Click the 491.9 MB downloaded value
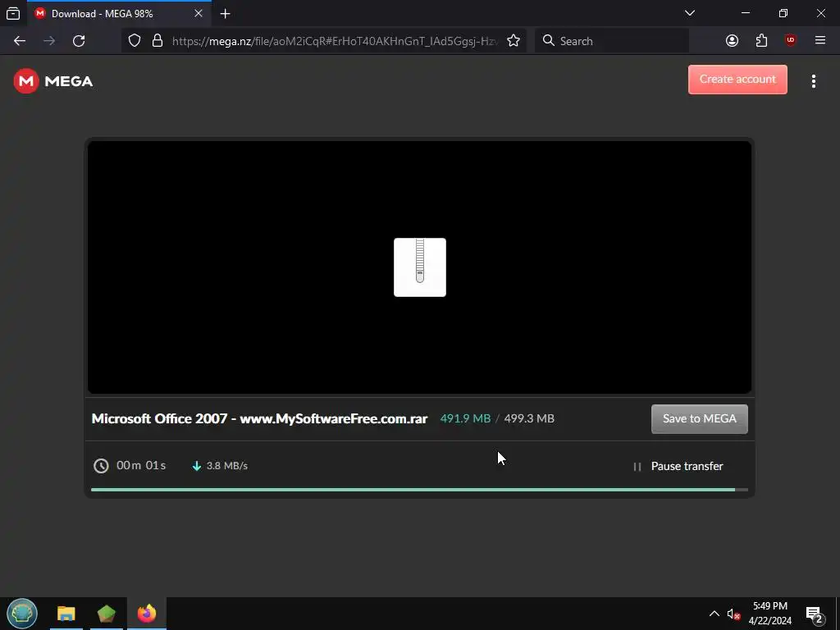This screenshot has height=630, width=840. pos(465,418)
